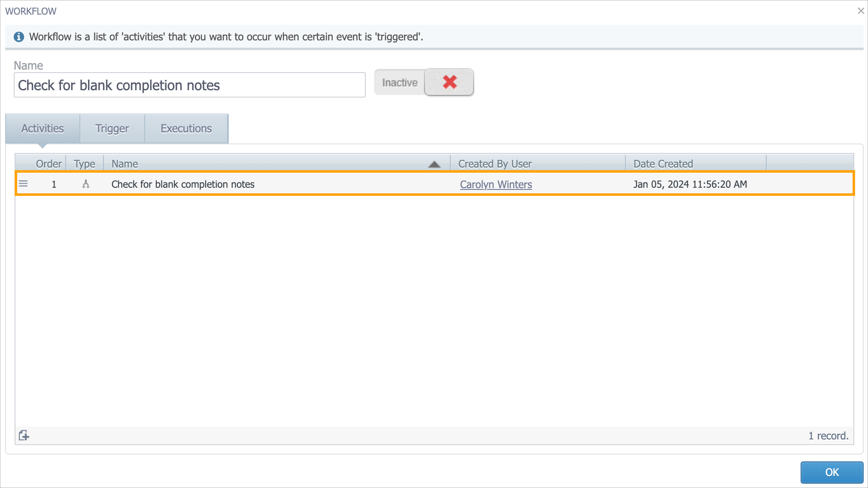Toggle the Inactive workflow status switch
Image resolution: width=868 pixels, height=488 pixels.
click(424, 82)
